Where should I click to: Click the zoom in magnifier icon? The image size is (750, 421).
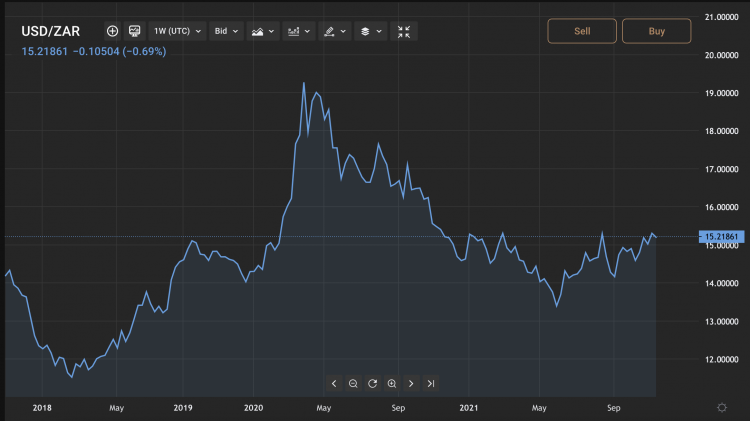[x=392, y=384]
